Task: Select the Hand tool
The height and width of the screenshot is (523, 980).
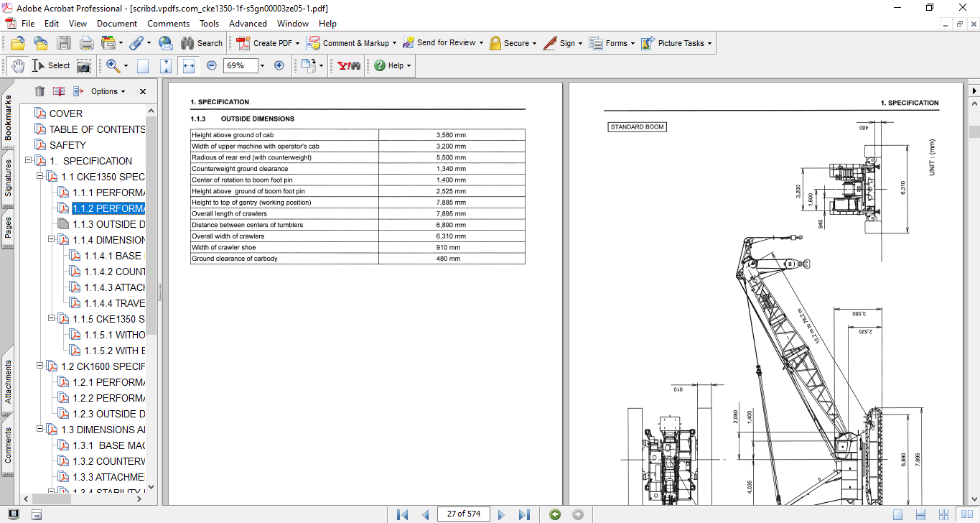Action: 18,65
